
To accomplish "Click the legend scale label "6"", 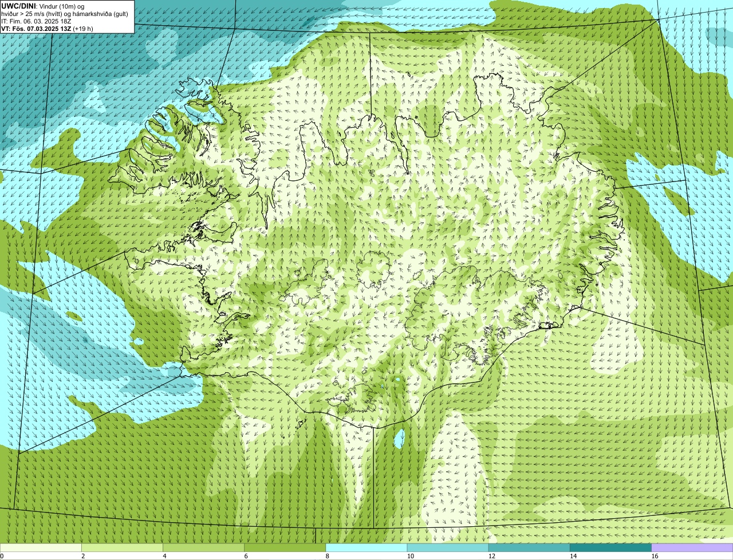I will point(246,556).
